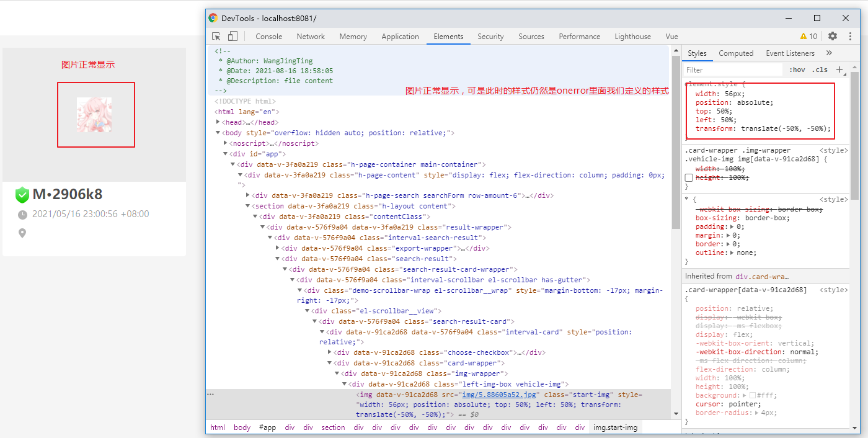
Task: Toggle .cls element classes panel
Action: tap(820, 70)
